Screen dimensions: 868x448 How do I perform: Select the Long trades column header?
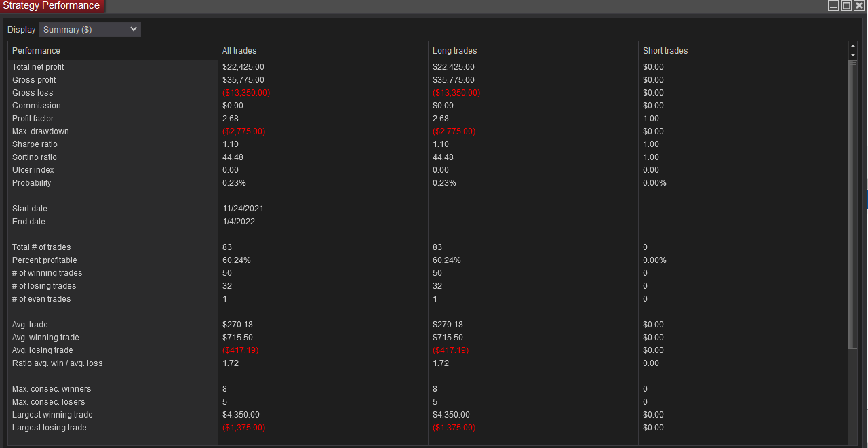[454, 51]
